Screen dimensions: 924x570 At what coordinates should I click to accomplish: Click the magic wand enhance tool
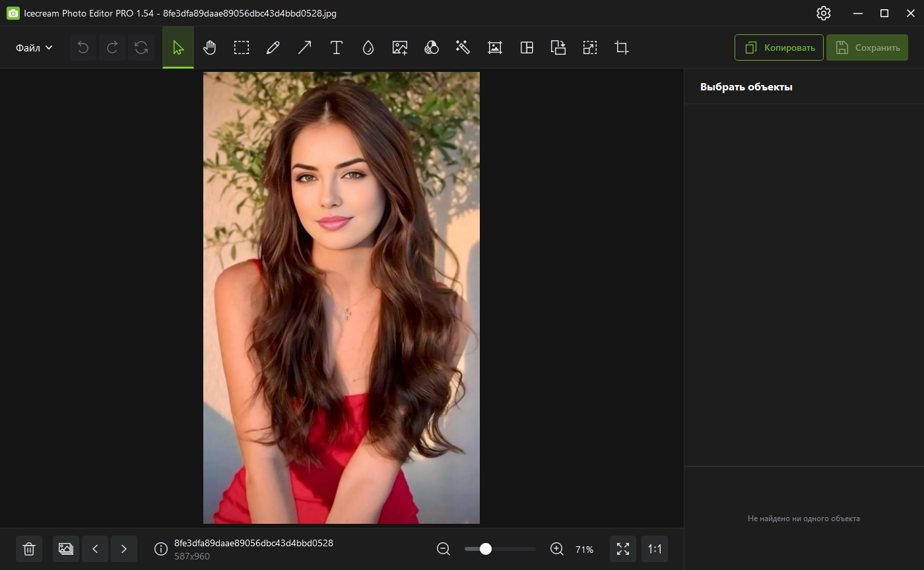click(x=463, y=47)
